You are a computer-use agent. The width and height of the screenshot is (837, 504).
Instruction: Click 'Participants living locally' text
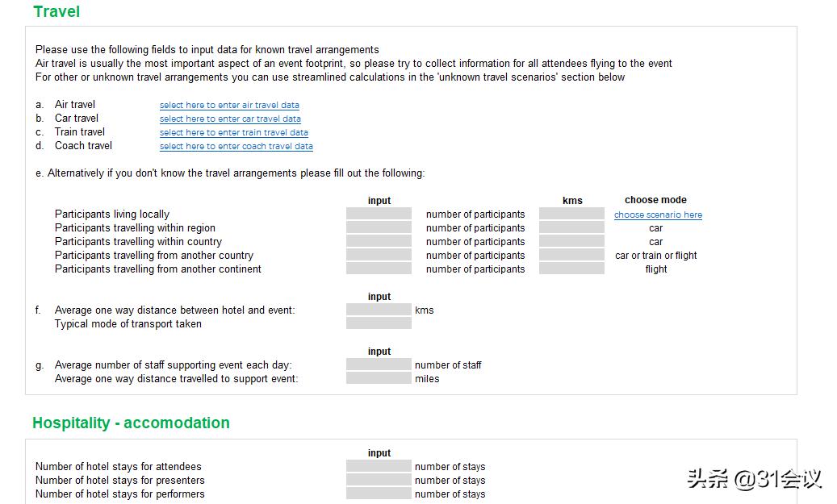coord(112,215)
